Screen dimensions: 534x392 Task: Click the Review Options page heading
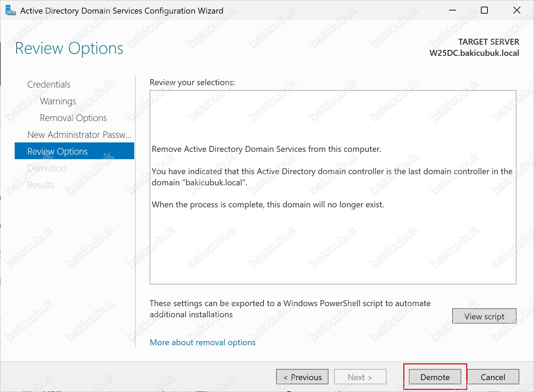point(69,48)
